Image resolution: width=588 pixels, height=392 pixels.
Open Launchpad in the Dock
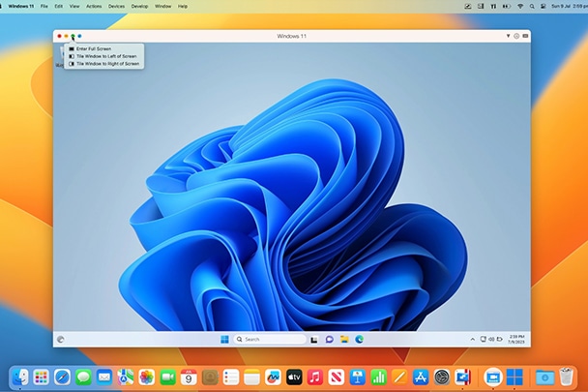[x=41, y=377]
